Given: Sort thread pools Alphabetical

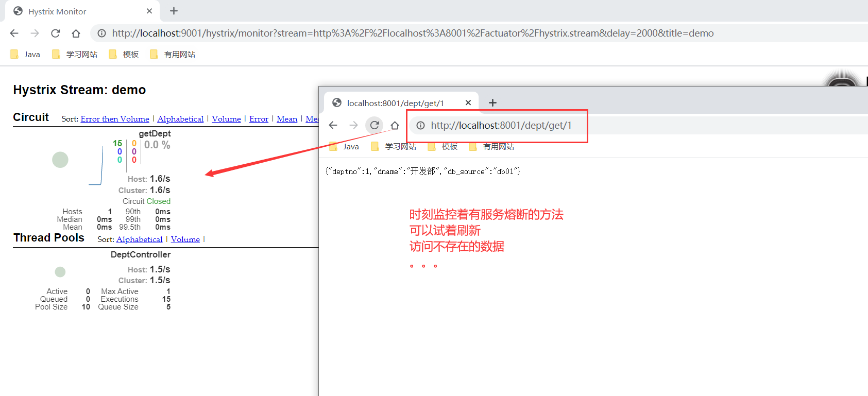Looking at the screenshot, I should pyautogui.click(x=139, y=239).
